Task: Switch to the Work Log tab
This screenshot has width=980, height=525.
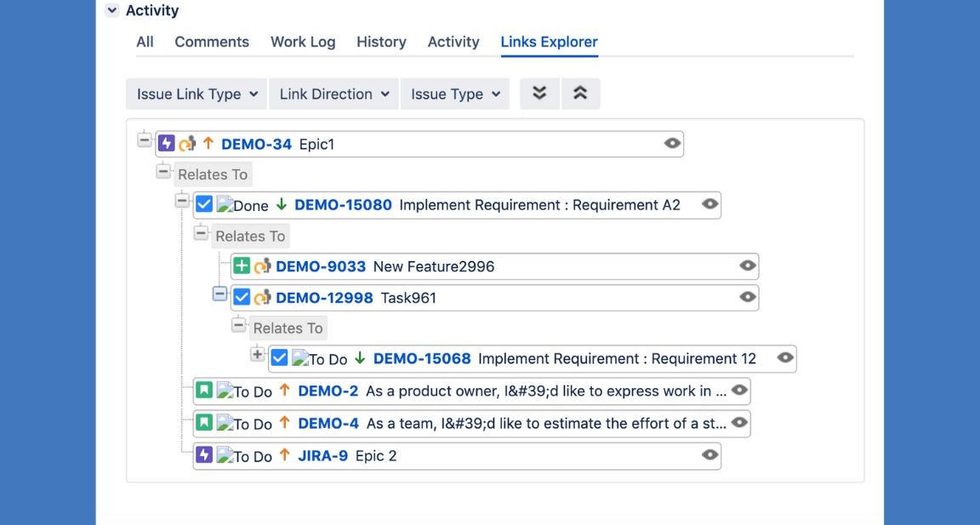Action: point(303,42)
